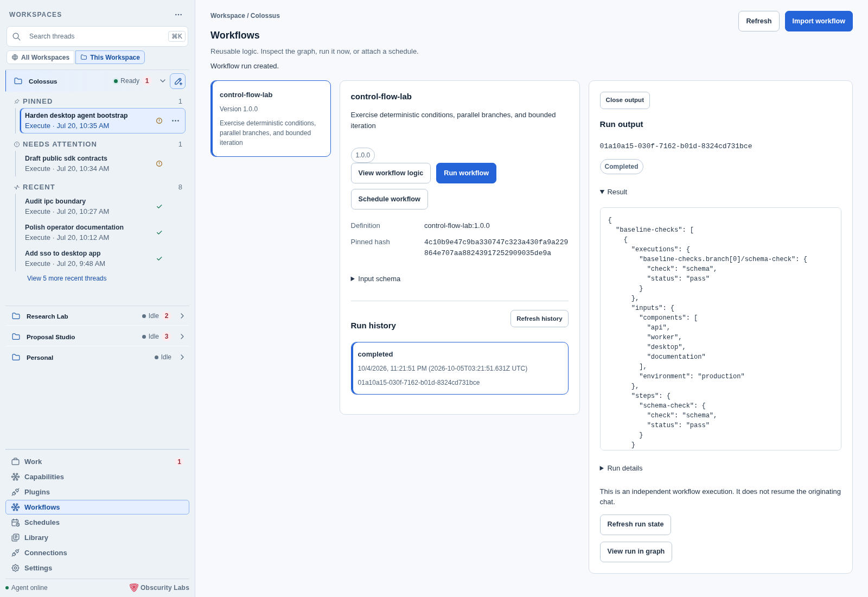Expand the Research Lab workspace
868x597 pixels.
(x=182, y=316)
